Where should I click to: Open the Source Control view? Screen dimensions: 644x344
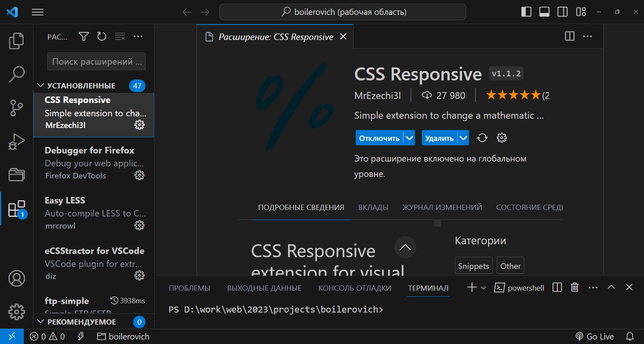click(x=17, y=108)
